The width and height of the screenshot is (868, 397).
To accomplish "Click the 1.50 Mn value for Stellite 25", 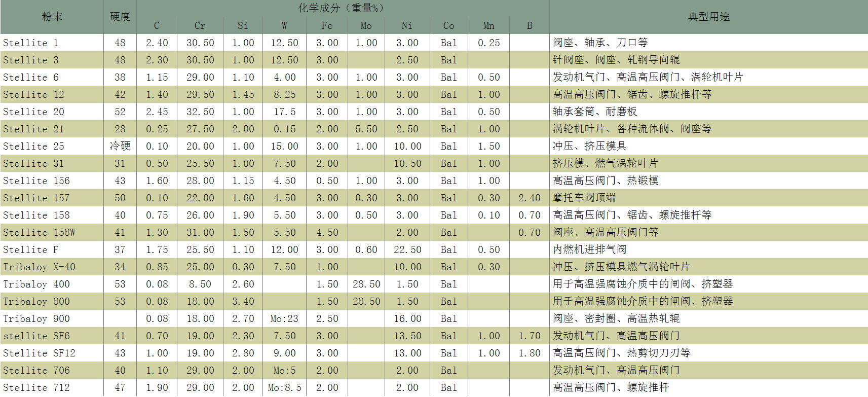I will [488, 147].
